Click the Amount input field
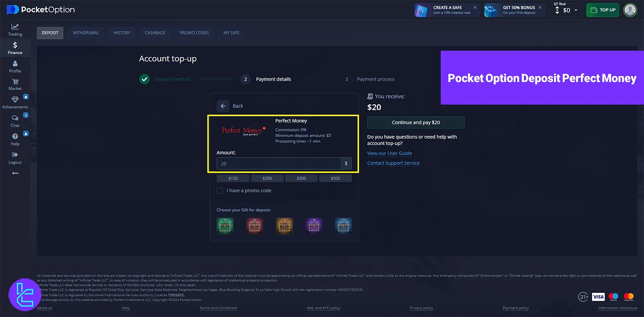Image resolution: width=644 pixels, height=317 pixels. [x=279, y=163]
